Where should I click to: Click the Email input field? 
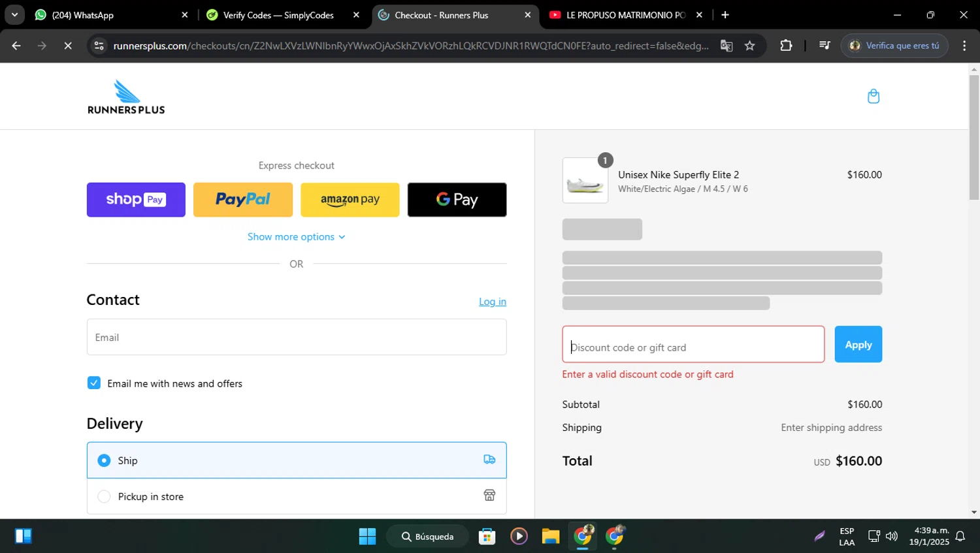[x=297, y=337]
